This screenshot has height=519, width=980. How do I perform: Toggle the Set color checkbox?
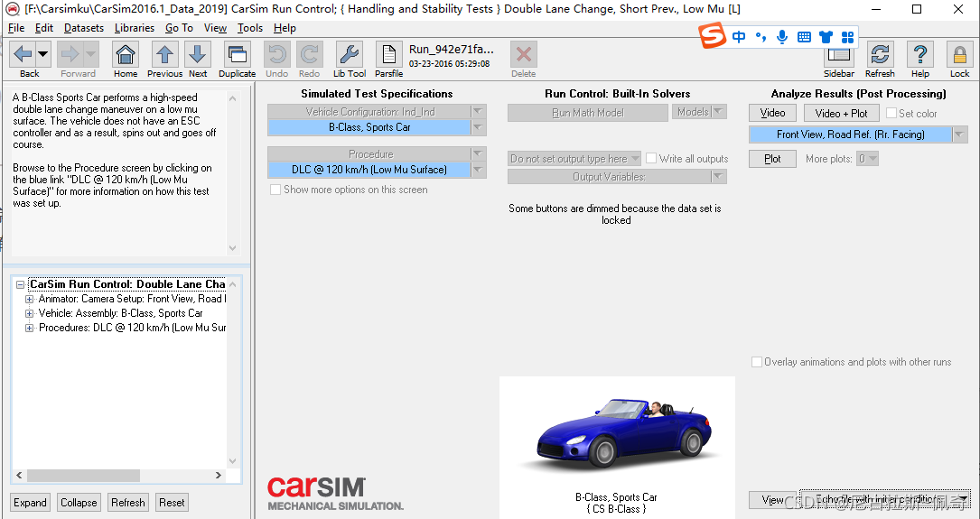point(891,113)
